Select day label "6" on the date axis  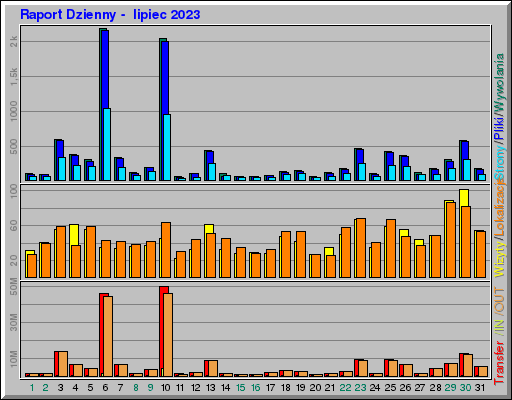coord(105,388)
